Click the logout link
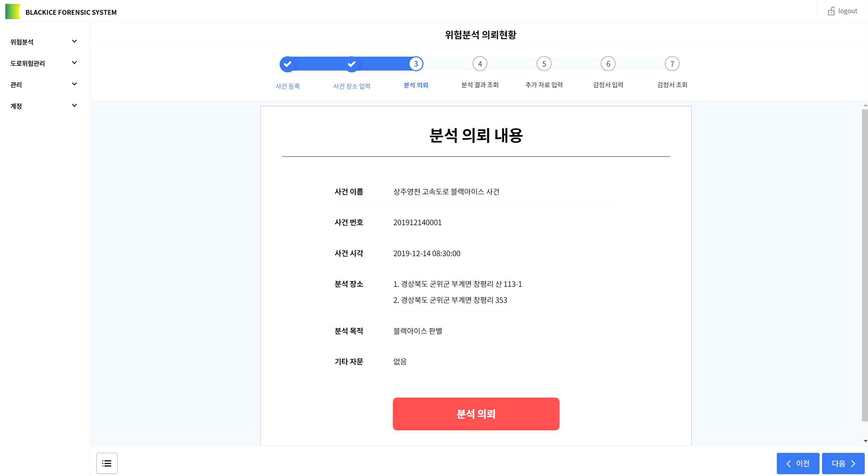Viewport: 868px width, 476px height. pyautogui.click(x=842, y=11)
